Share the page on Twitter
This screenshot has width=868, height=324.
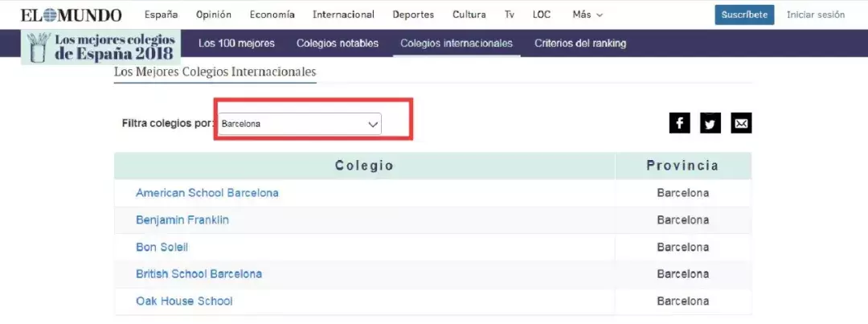tap(710, 123)
